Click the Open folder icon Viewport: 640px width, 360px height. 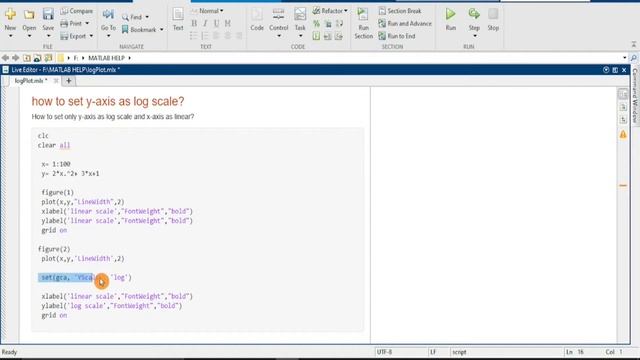[x=29, y=15]
